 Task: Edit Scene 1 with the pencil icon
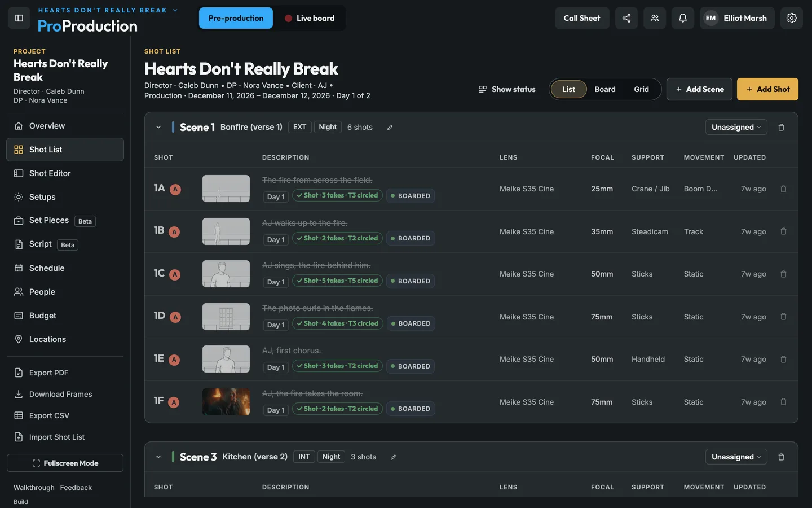point(390,128)
